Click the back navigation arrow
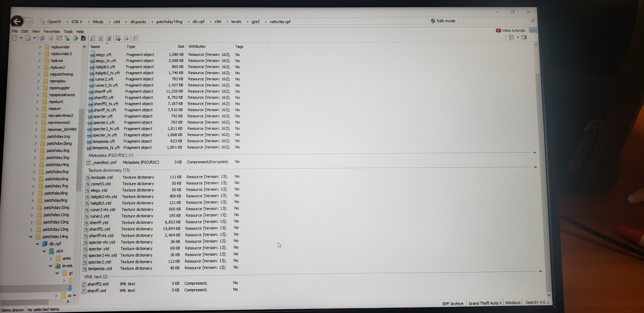The width and height of the screenshot is (644, 313). click(x=17, y=22)
